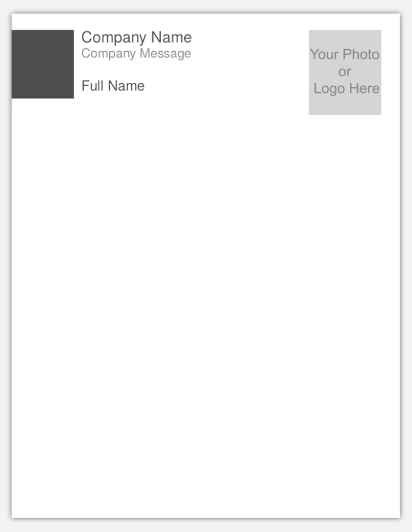Click the light gray background outside the page
Image resolution: width=412 pixels, height=532 pixels.
206,525
